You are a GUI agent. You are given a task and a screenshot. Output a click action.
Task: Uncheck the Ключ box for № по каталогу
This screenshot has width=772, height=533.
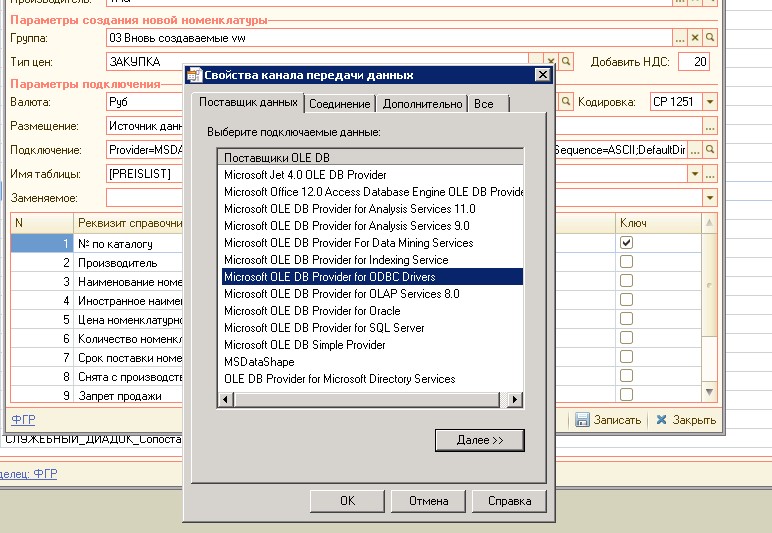click(x=626, y=243)
